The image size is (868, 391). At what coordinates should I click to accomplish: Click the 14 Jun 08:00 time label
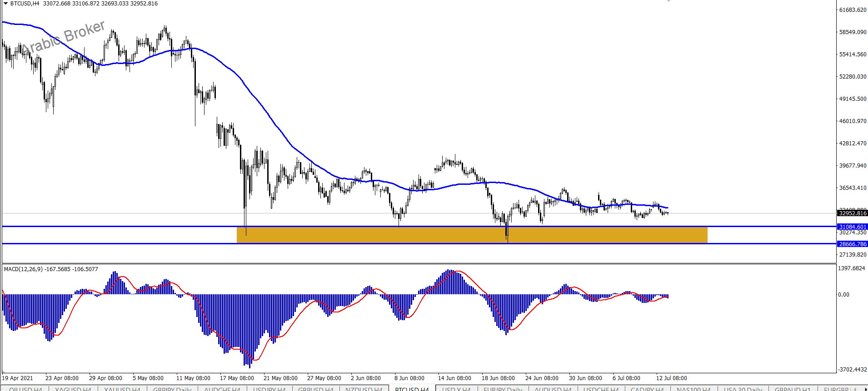(x=454, y=378)
